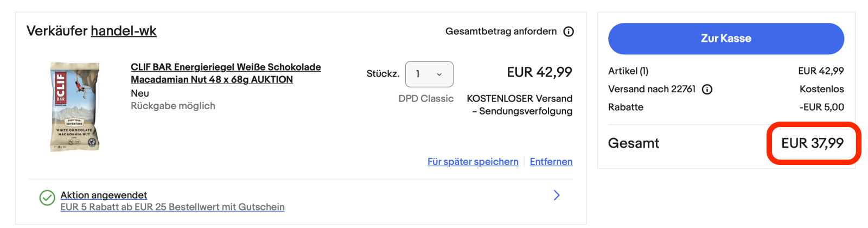Click the Rabatte -EUR 5,00 discount amount

click(821, 107)
